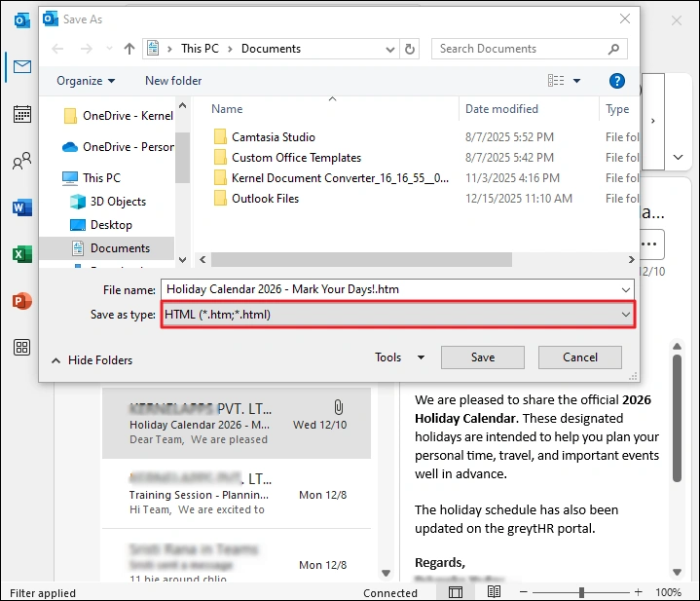The height and width of the screenshot is (601, 700).
Task: Select the Kernel Document Converter folder
Action: (331, 178)
